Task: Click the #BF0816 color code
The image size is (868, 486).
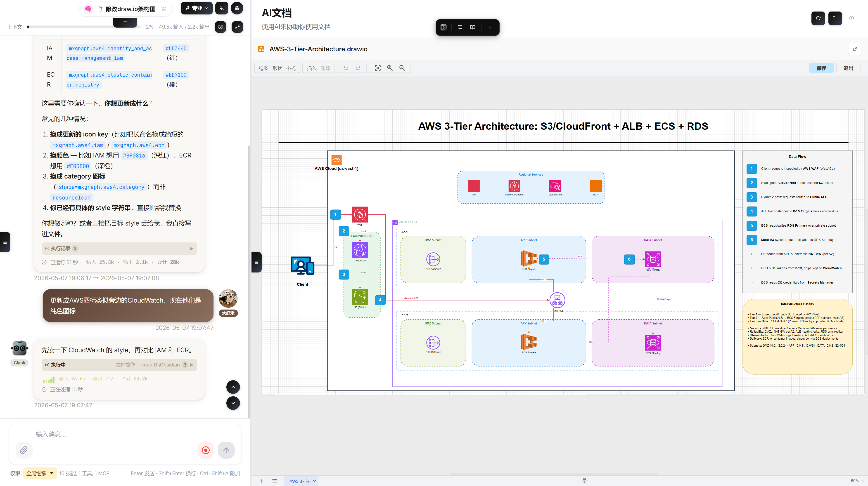Action: coord(134,155)
